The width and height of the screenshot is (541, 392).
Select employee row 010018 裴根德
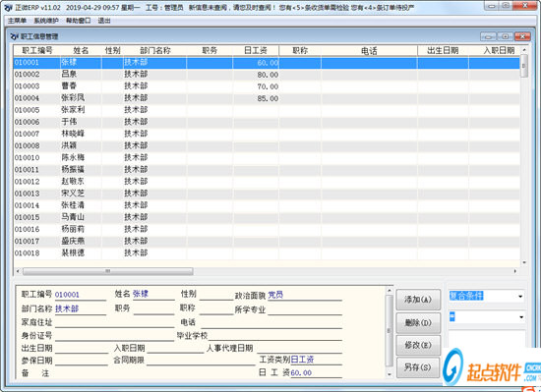click(x=267, y=252)
